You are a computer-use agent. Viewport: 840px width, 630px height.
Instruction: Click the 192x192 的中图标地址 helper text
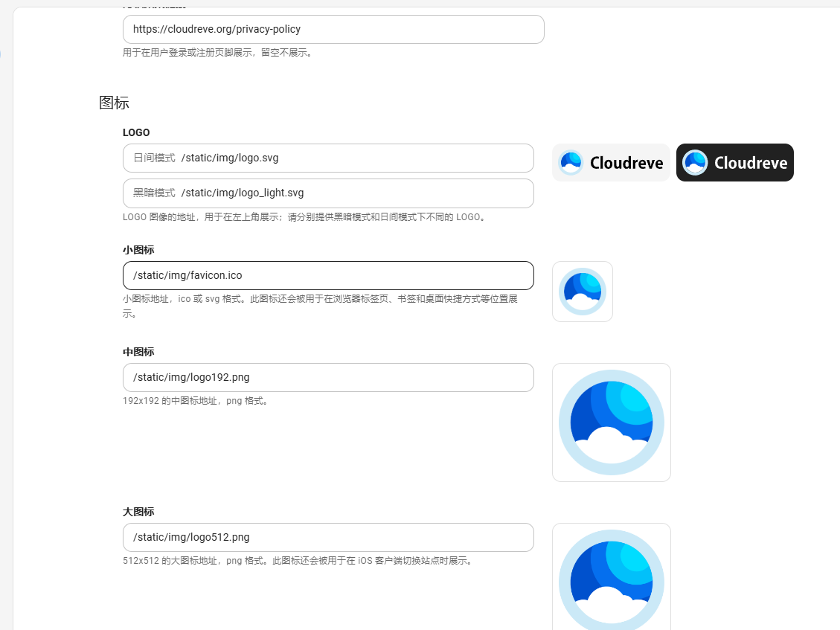coord(196,401)
